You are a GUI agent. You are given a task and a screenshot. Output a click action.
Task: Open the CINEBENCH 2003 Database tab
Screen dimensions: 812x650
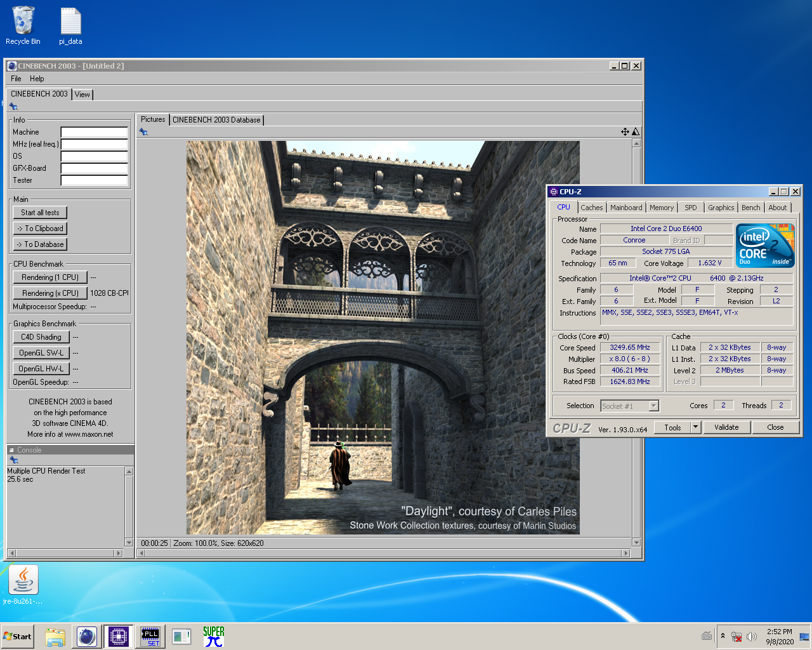(x=216, y=120)
